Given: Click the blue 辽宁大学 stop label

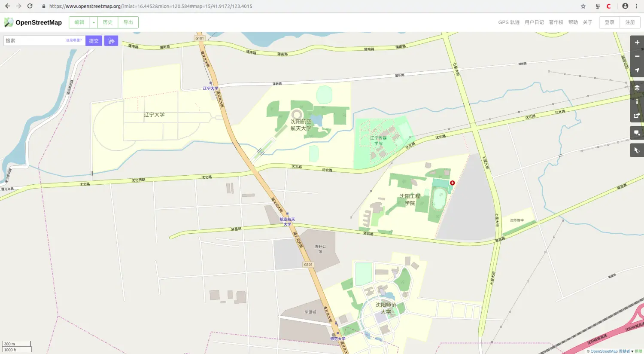Looking at the screenshot, I should (x=210, y=88).
